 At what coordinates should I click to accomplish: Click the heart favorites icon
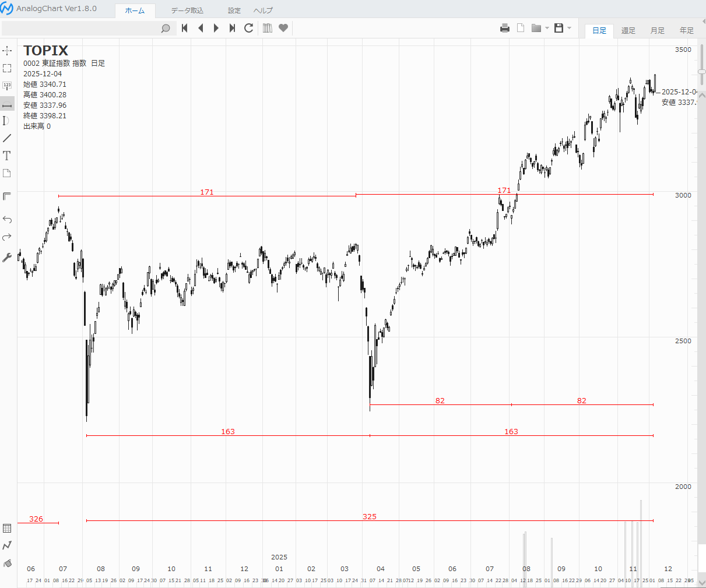[x=283, y=28]
